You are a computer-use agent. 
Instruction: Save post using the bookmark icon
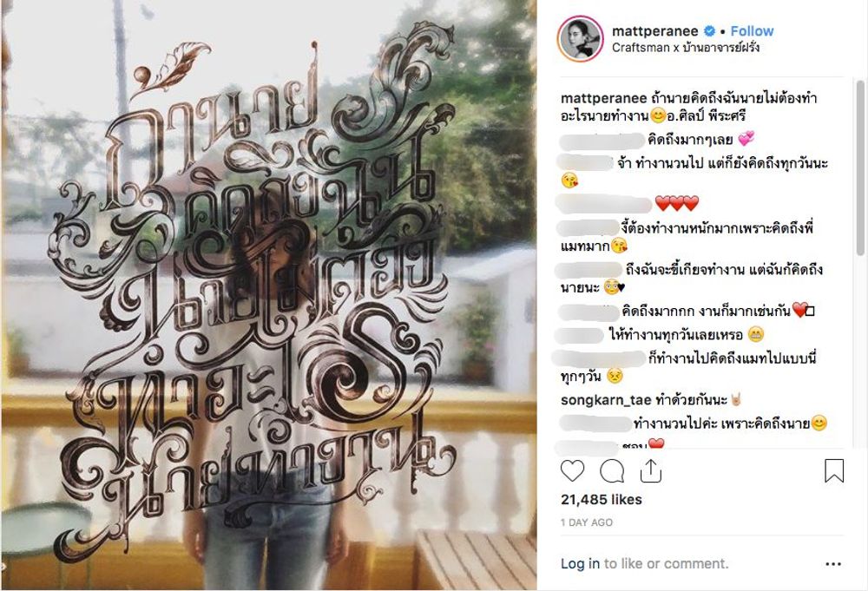833,471
